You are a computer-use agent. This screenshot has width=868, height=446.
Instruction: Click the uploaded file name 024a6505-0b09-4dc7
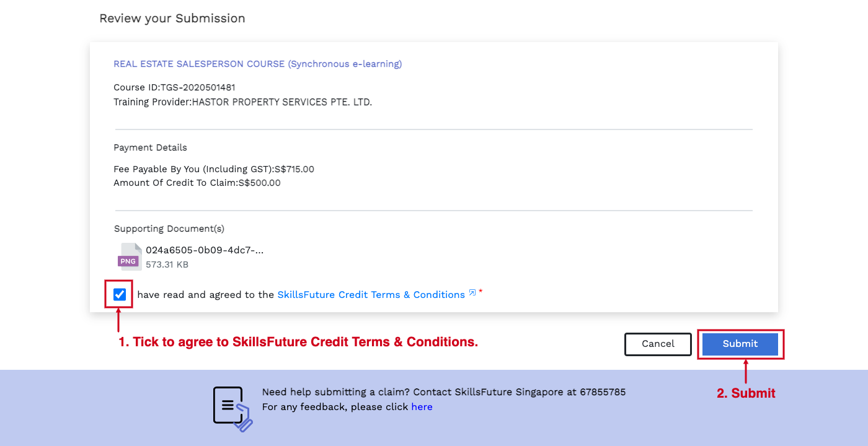pyautogui.click(x=205, y=250)
